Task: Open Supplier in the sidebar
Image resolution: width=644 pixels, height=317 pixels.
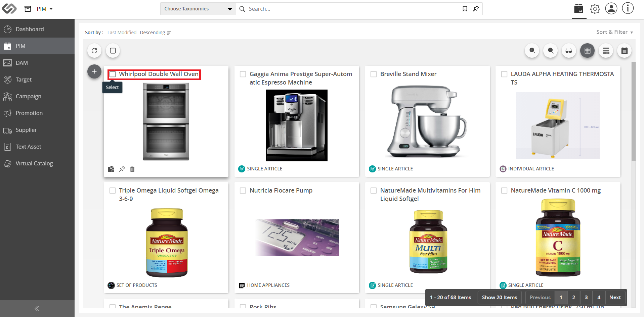Action: [x=37, y=130]
